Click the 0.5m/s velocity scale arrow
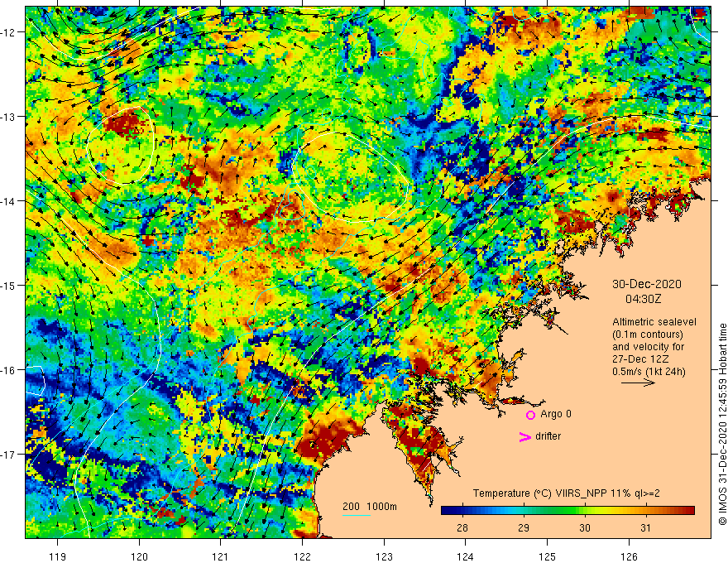 click(x=639, y=383)
